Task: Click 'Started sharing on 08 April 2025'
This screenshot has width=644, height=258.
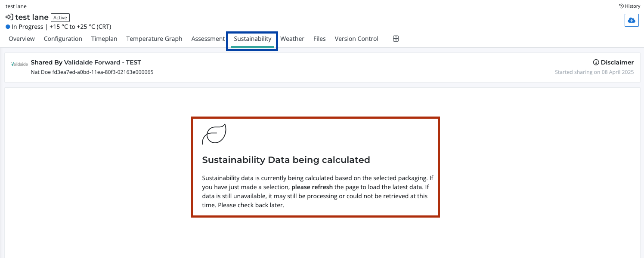Action: point(594,72)
